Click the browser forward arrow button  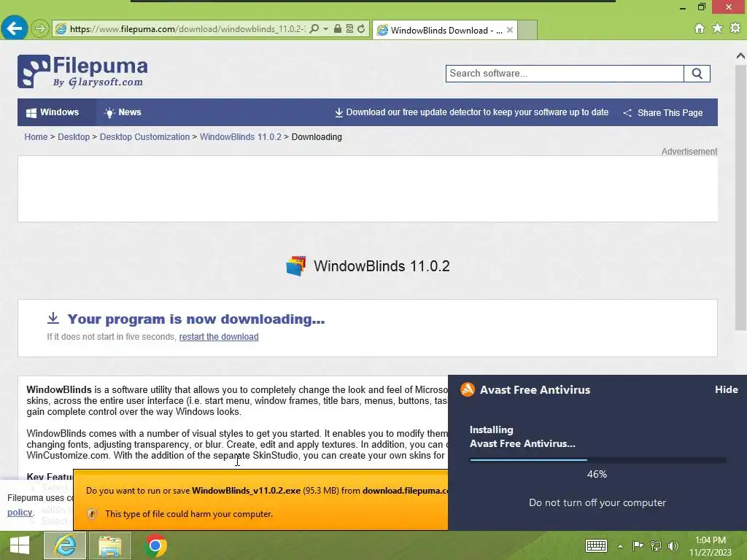(40, 29)
